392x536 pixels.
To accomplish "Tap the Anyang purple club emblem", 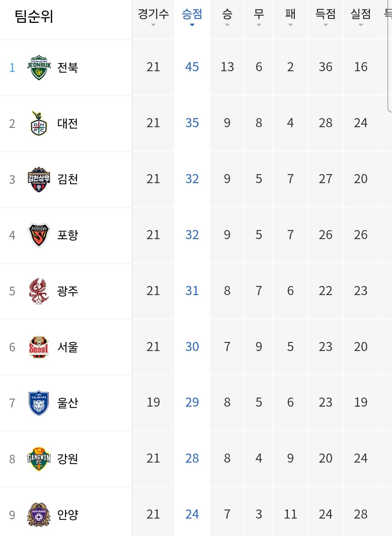I will pyautogui.click(x=39, y=515).
